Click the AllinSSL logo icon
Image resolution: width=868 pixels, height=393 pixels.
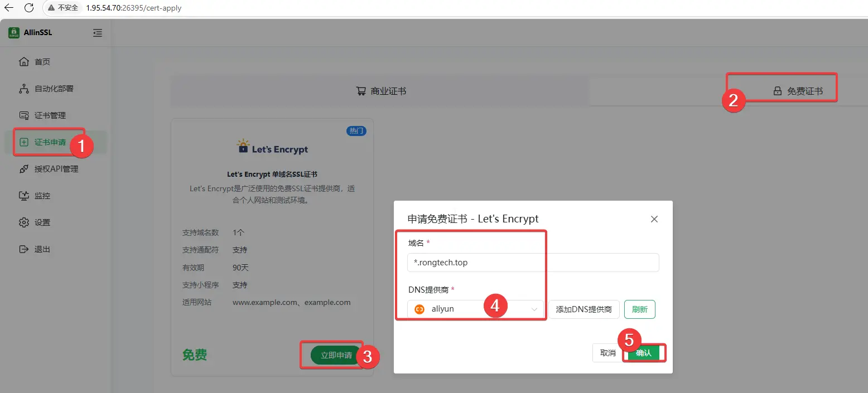(14, 33)
